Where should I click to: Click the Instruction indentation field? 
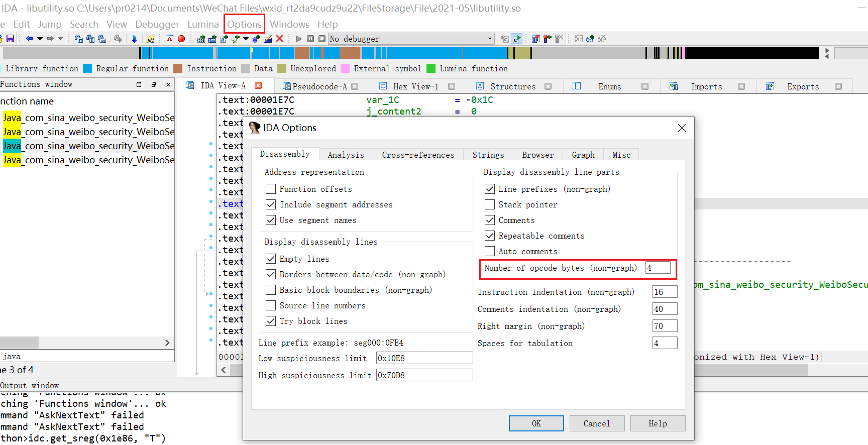point(665,292)
